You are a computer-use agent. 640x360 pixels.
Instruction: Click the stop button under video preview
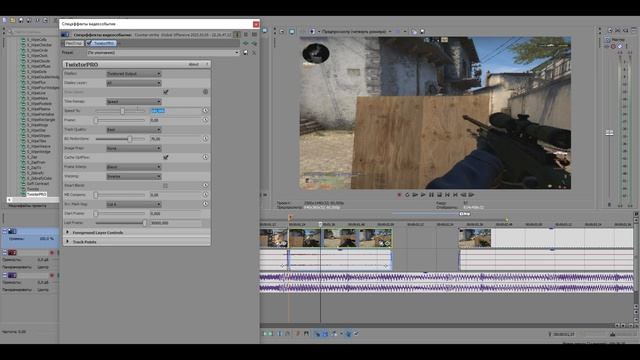[x=439, y=195]
